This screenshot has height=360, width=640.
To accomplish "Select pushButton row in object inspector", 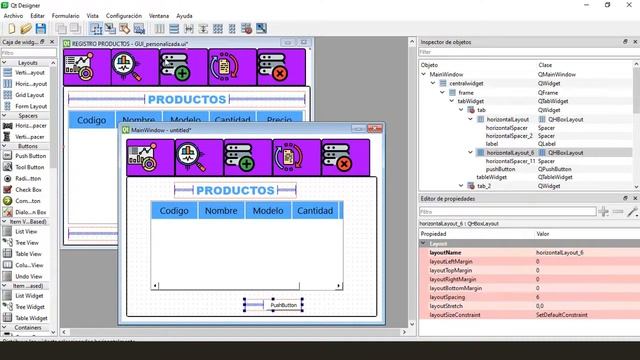I will 527,169.
